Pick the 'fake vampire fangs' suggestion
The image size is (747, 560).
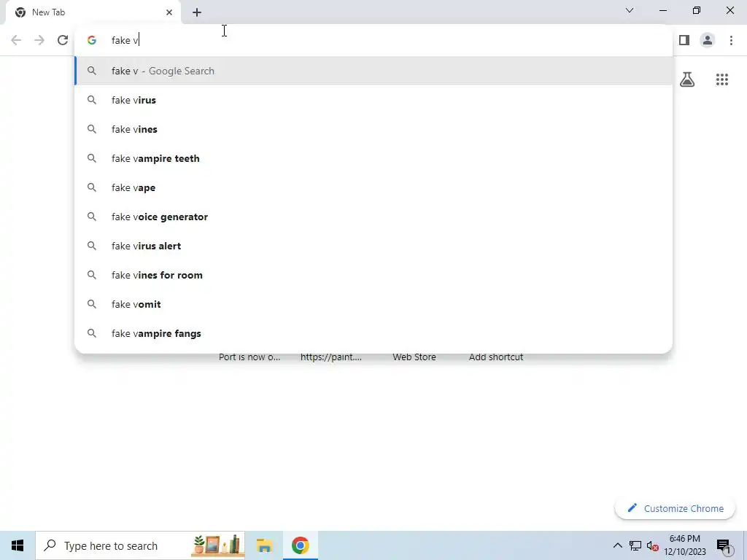tap(373, 333)
